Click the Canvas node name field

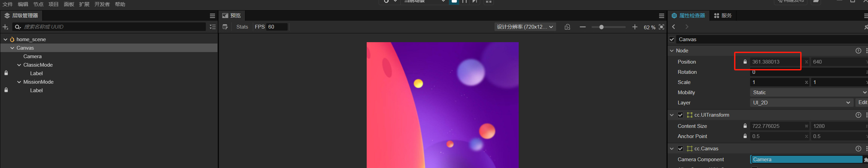click(x=772, y=39)
